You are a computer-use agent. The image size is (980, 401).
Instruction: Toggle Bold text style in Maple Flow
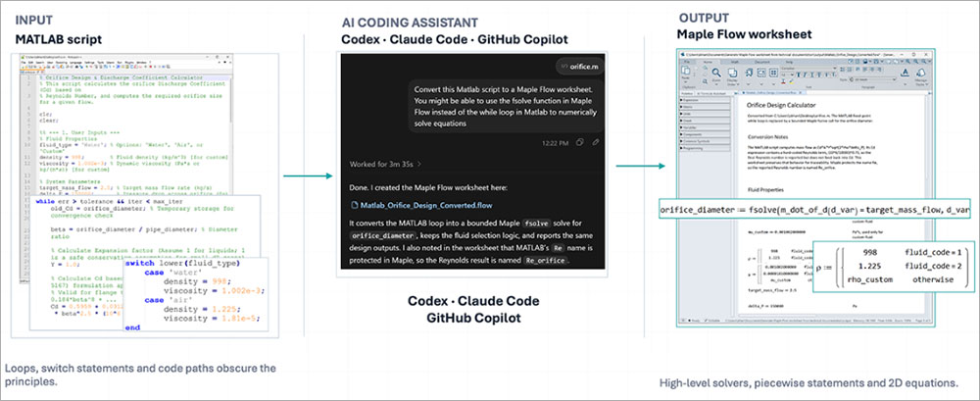point(798,75)
